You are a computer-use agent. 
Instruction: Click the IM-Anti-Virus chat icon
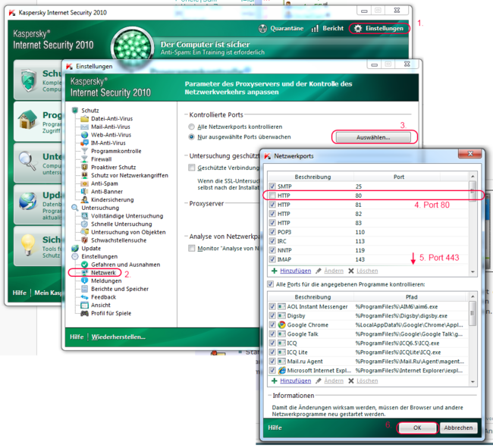[84, 143]
